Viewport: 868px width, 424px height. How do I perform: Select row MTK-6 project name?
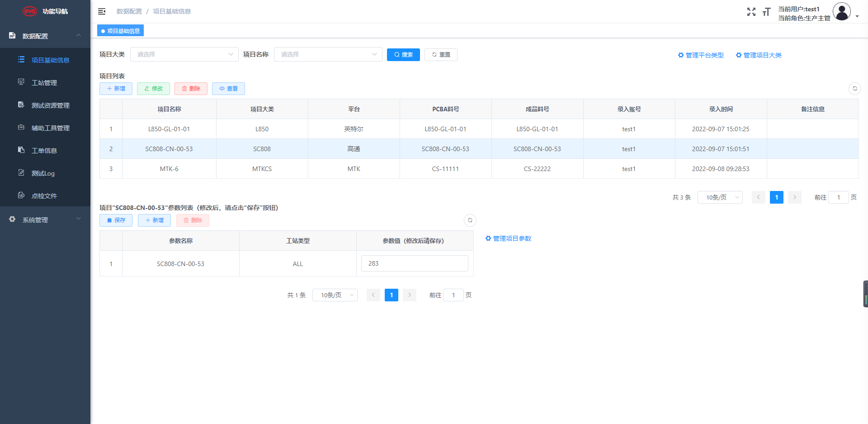pos(169,169)
